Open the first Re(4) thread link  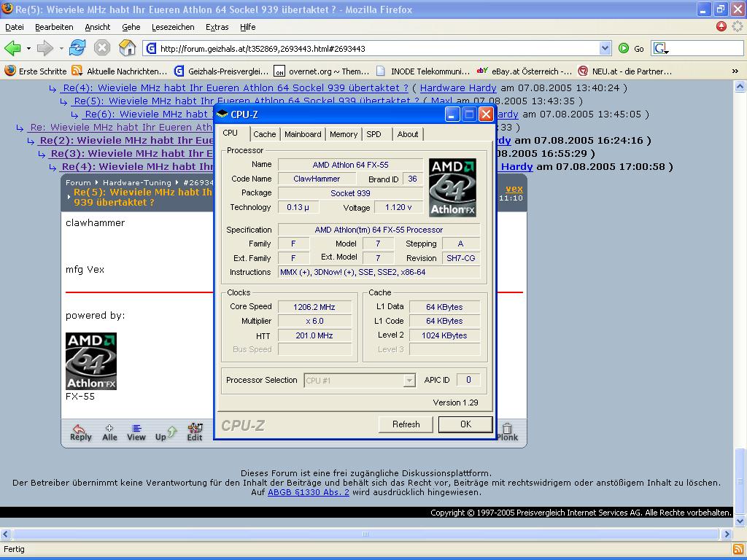[x=236, y=87]
